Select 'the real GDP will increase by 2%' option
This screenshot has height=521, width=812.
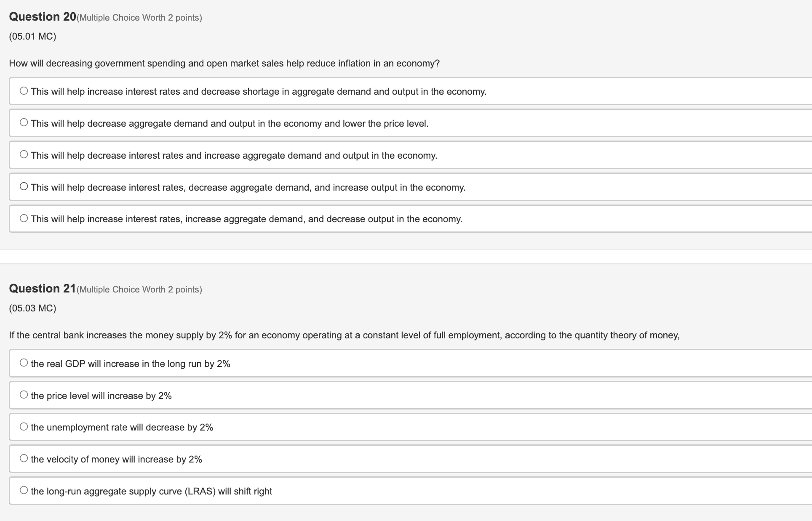click(24, 362)
